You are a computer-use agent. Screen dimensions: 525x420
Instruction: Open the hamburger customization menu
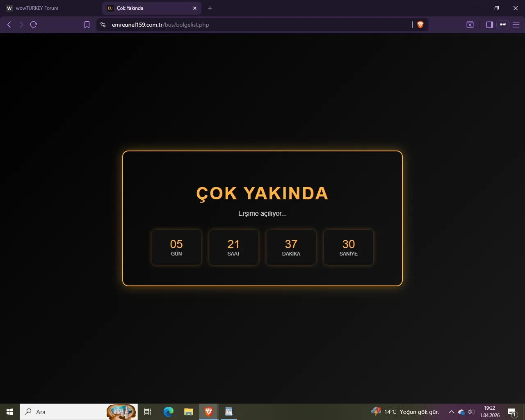(516, 25)
